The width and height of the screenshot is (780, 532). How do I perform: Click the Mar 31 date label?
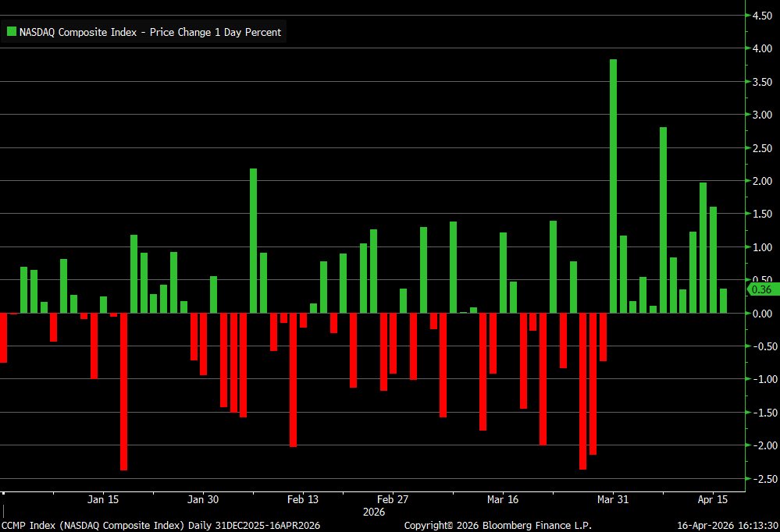pyautogui.click(x=613, y=499)
